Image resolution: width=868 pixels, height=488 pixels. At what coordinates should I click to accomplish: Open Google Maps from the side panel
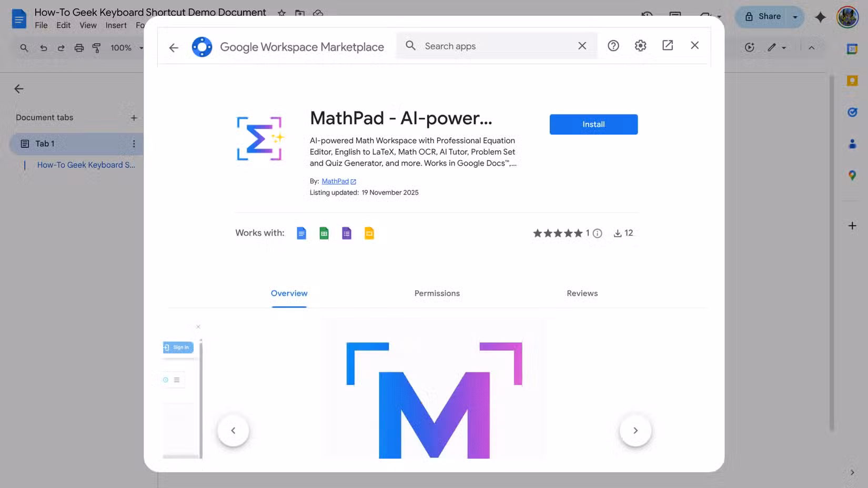(853, 175)
